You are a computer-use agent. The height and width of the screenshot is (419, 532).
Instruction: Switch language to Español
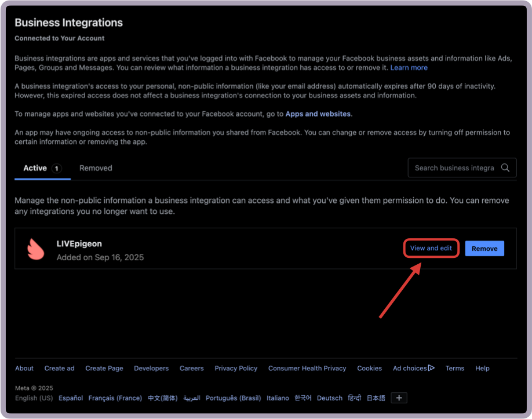[71, 398]
